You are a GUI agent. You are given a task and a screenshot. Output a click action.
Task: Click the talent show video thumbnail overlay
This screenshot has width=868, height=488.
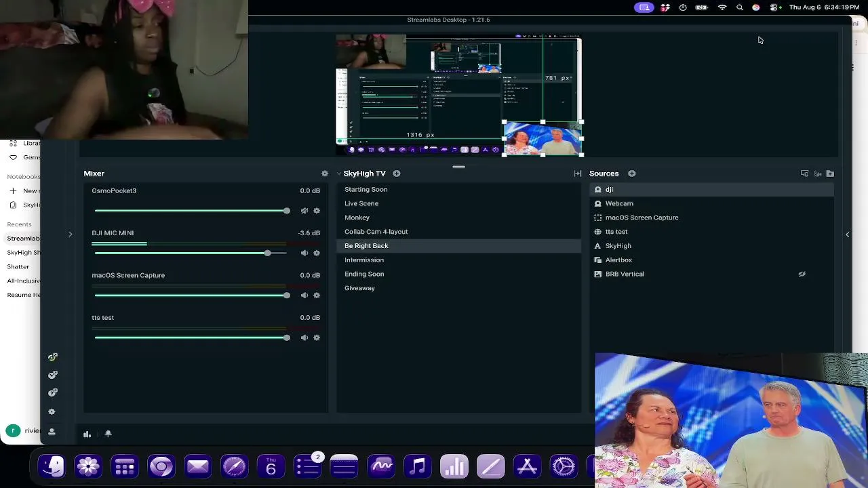pos(731,420)
